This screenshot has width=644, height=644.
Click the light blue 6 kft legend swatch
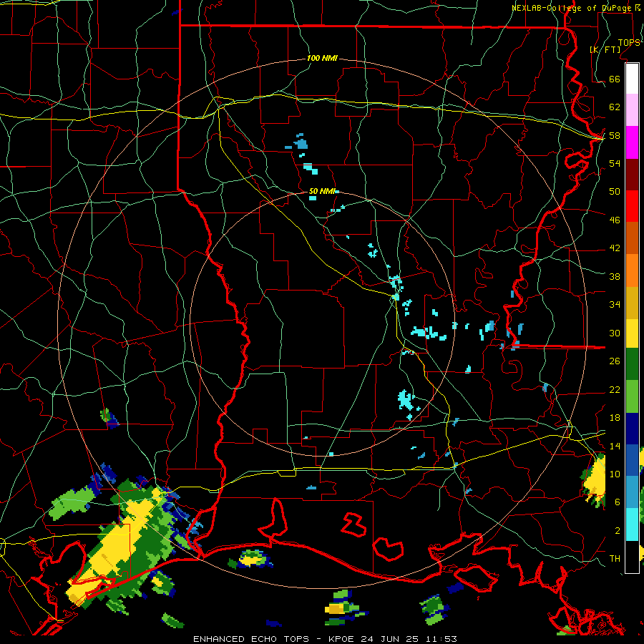(632, 492)
